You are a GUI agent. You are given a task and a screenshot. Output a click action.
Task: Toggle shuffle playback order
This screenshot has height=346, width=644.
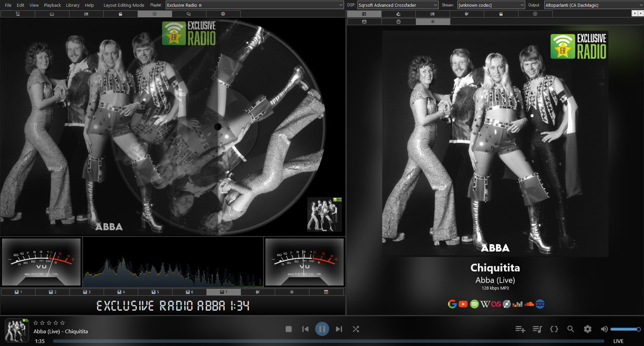[x=356, y=329]
